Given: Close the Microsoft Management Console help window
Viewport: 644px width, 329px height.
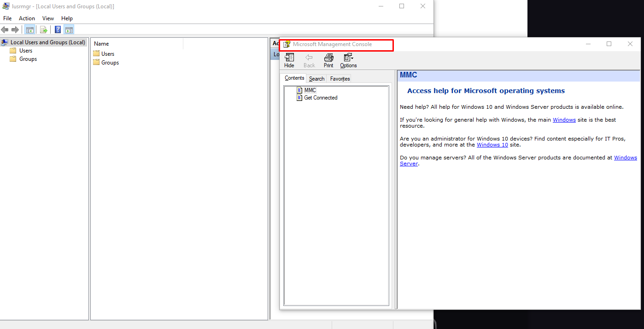Looking at the screenshot, I should pos(630,44).
